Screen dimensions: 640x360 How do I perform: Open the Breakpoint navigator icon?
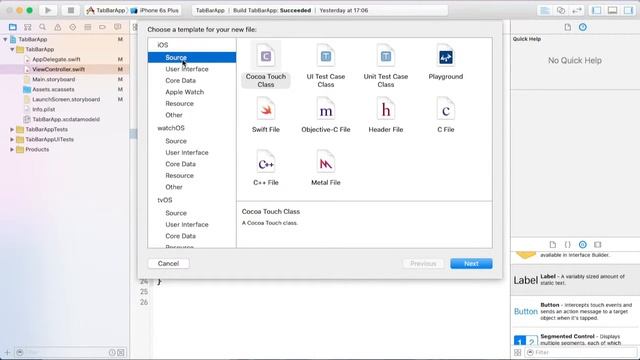pos(102,27)
